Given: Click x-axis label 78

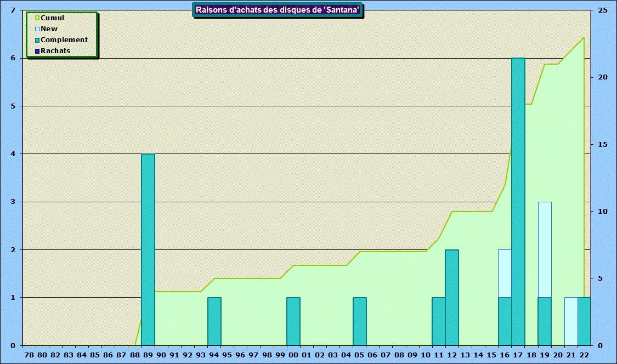Looking at the screenshot, I should point(29,355).
